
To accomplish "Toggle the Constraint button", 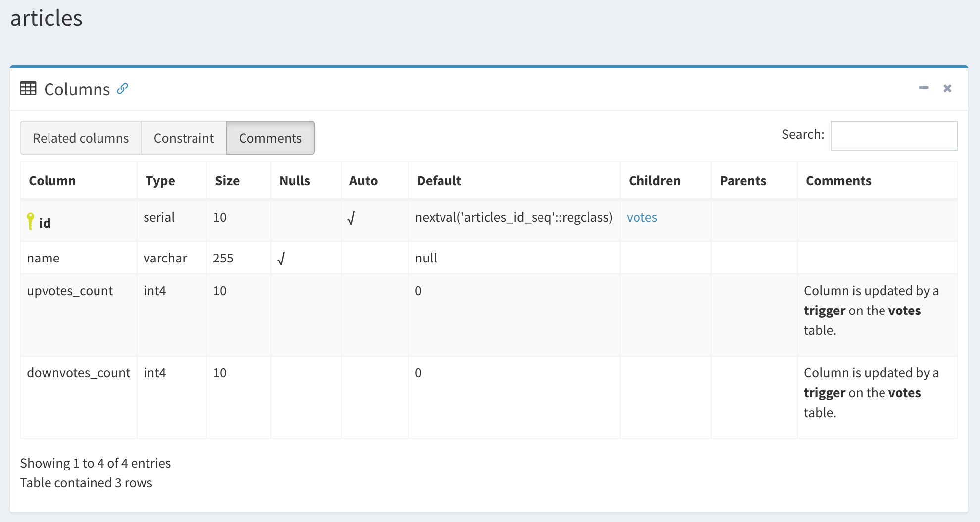I will (184, 138).
